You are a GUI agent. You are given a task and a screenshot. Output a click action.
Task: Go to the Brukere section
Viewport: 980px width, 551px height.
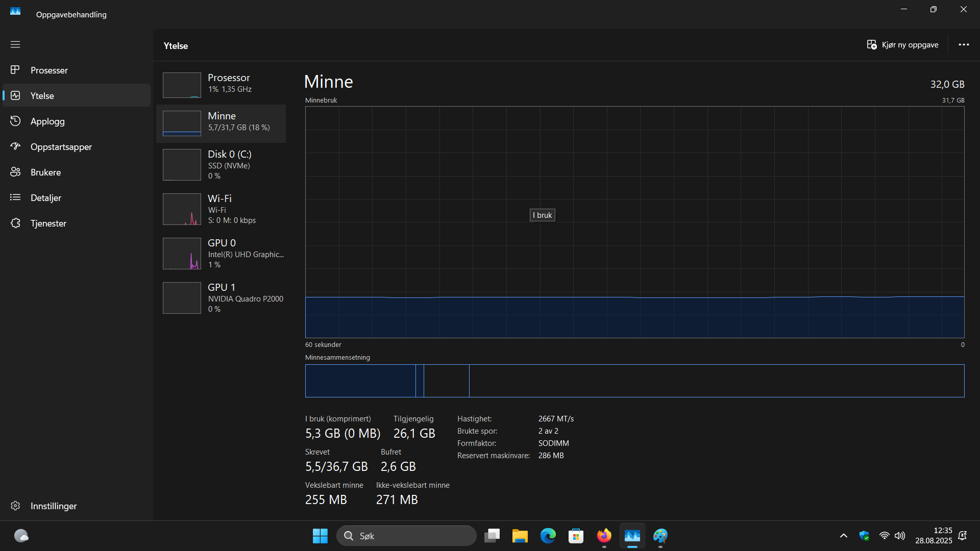(77, 172)
